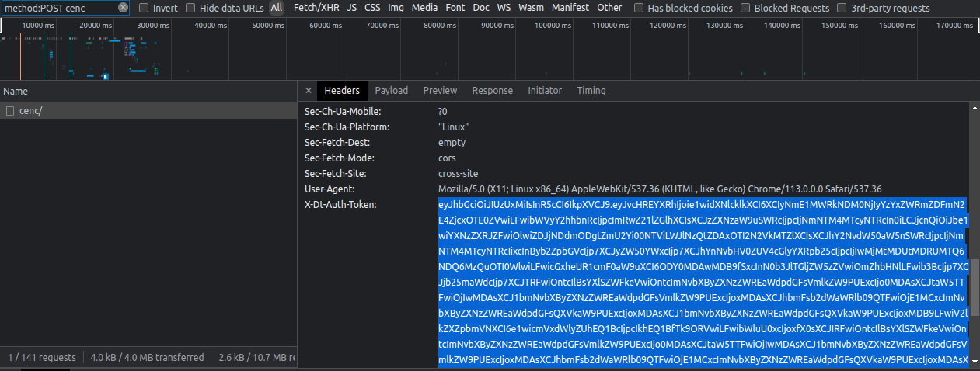Open the Initiator tab
The image size is (980, 371).
pos(545,91)
